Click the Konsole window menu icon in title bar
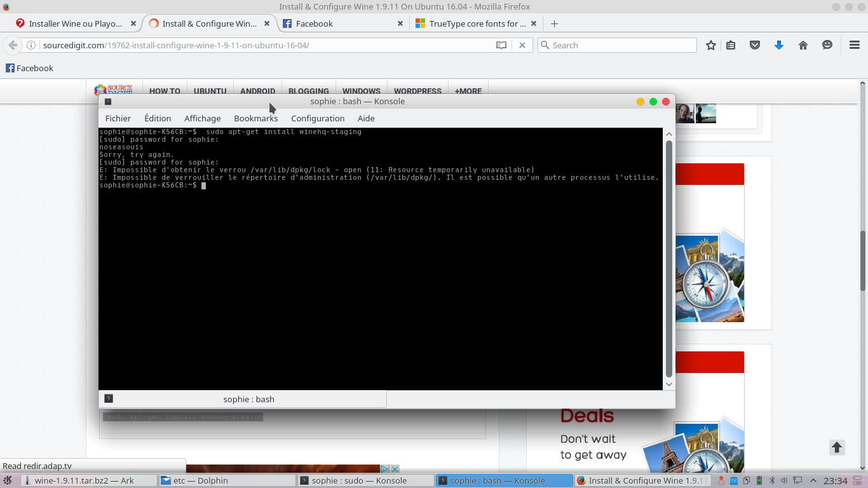The width and height of the screenshot is (868, 488). tap(108, 102)
